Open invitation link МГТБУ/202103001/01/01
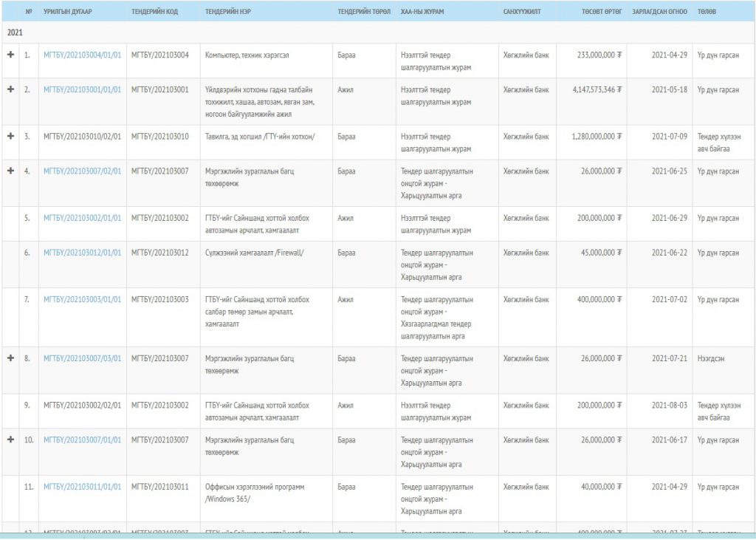Image resolution: width=756 pixels, height=540 pixels. point(83,90)
